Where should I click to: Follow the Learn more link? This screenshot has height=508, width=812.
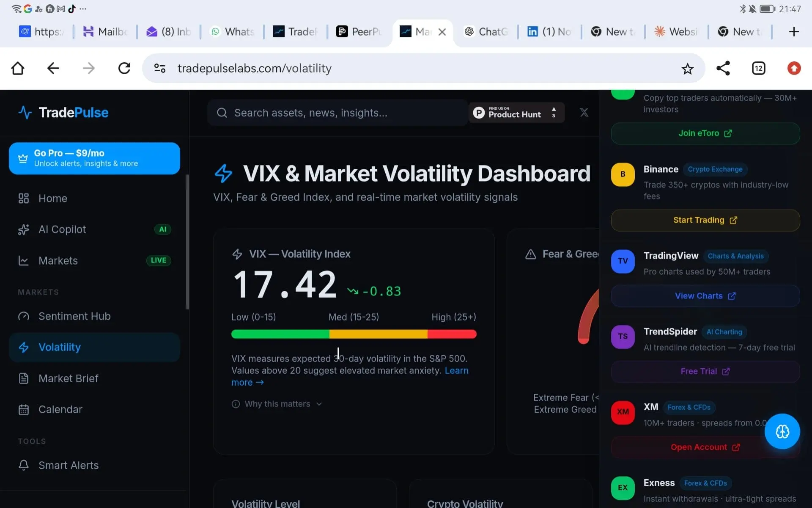(x=456, y=370)
